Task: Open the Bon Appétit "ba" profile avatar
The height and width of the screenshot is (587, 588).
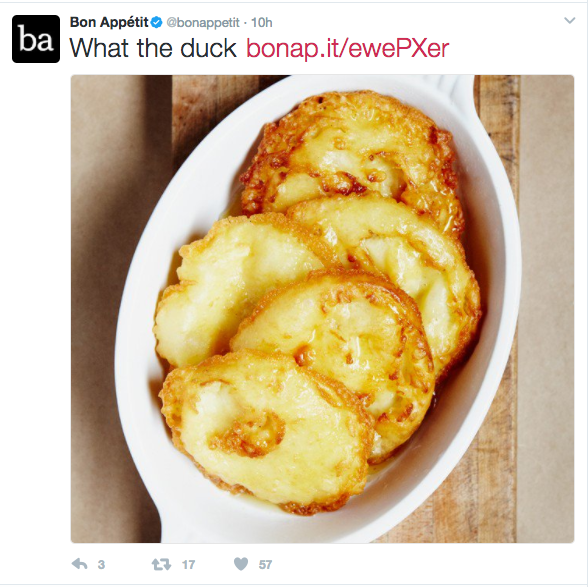Action: 36,39
